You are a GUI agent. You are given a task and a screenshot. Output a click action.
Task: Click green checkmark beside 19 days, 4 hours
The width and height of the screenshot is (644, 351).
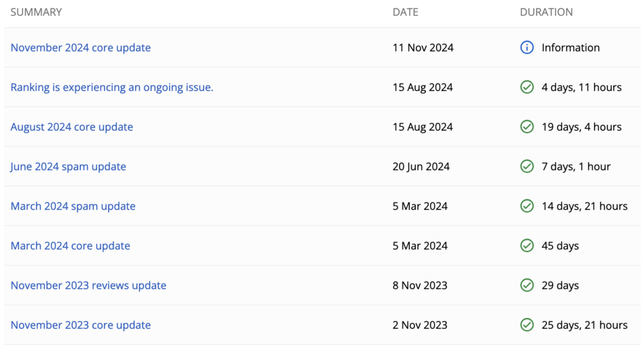527,127
